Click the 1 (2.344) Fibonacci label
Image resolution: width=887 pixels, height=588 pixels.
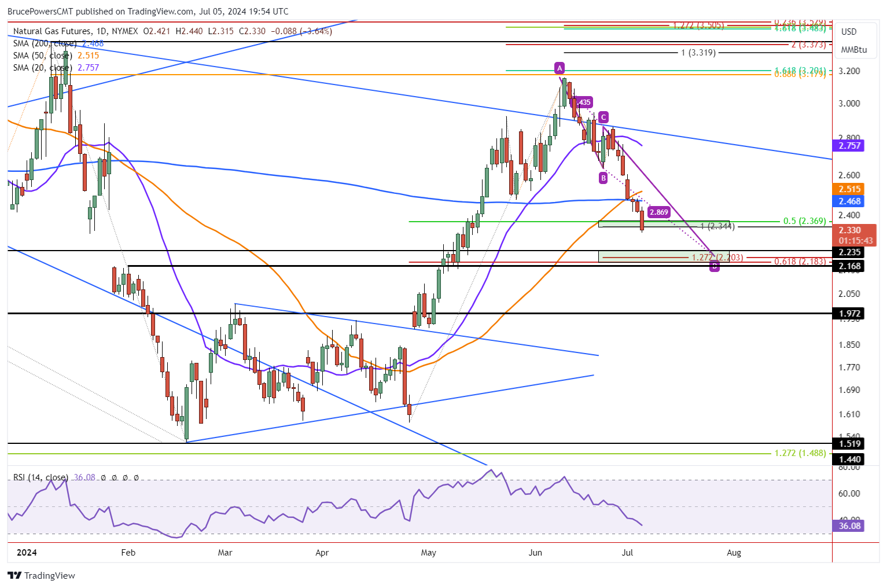[717, 226]
